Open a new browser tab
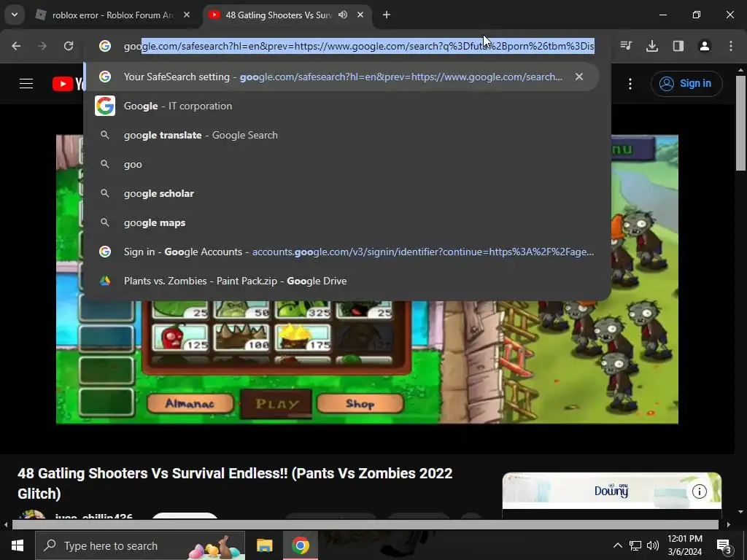The image size is (747, 560). point(387,15)
